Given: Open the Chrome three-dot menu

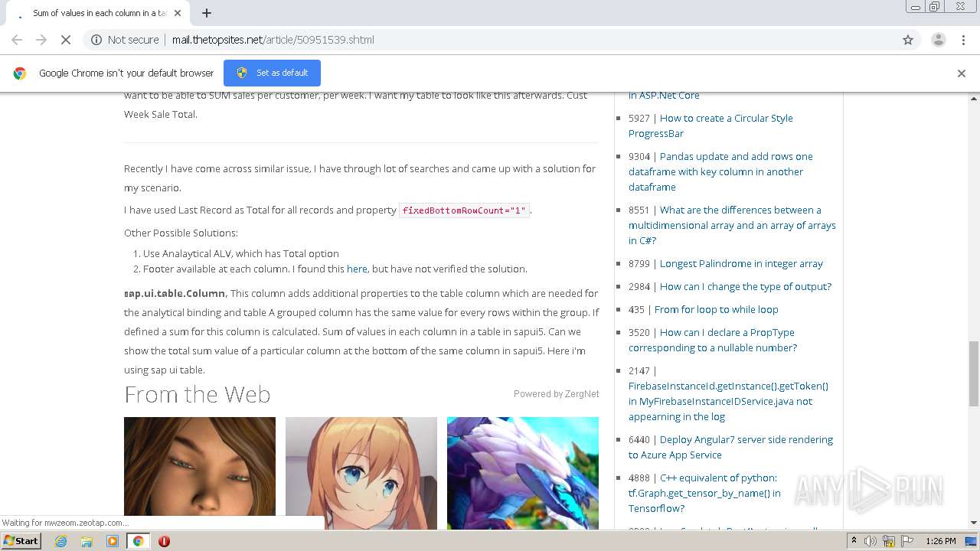Looking at the screenshot, I should (x=963, y=40).
